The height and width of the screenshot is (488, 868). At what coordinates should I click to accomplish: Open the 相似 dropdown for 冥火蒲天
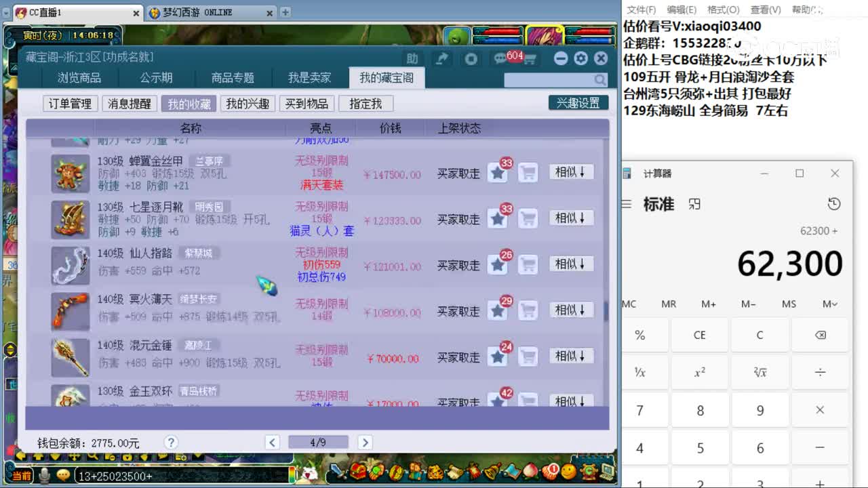click(x=571, y=310)
